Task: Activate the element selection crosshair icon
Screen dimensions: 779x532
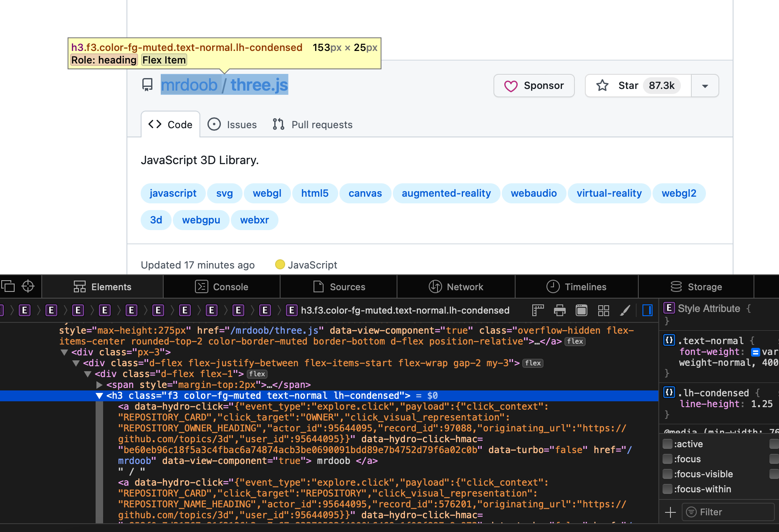Action: [28, 286]
